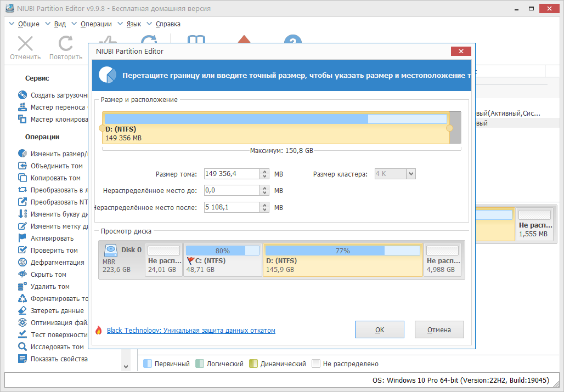The image size is (564, 392).
Task: Click the Логический legend swatch
Action: 200,363
